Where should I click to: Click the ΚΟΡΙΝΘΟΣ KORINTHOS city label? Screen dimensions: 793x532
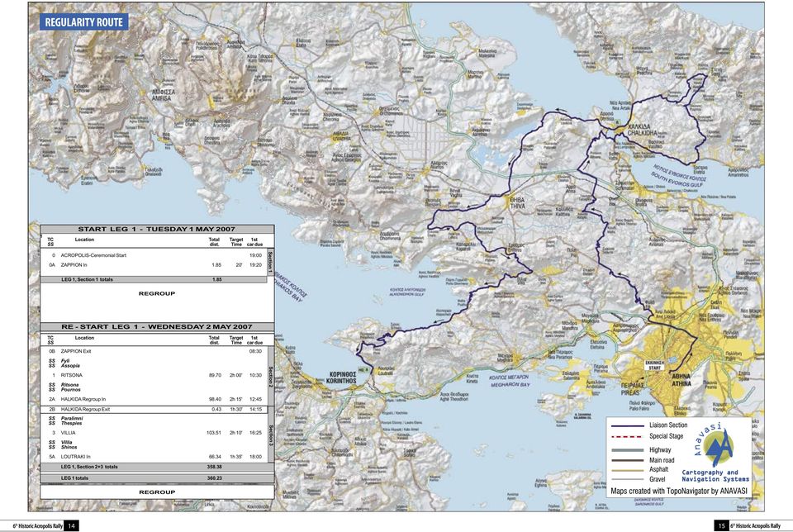pyautogui.click(x=341, y=378)
